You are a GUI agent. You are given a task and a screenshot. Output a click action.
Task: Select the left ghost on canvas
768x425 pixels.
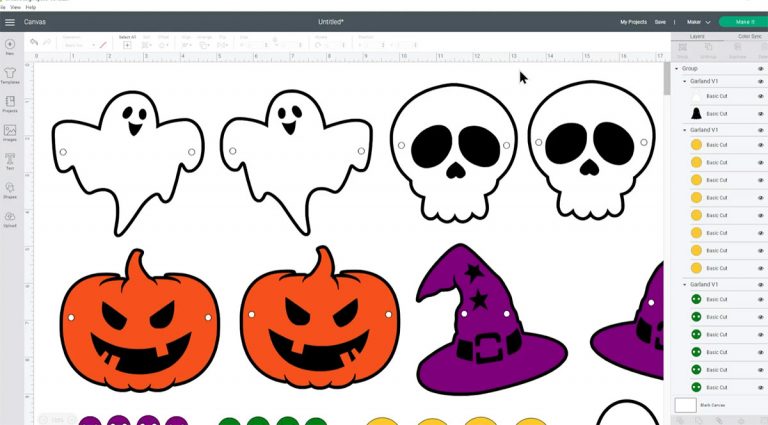coord(128,163)
